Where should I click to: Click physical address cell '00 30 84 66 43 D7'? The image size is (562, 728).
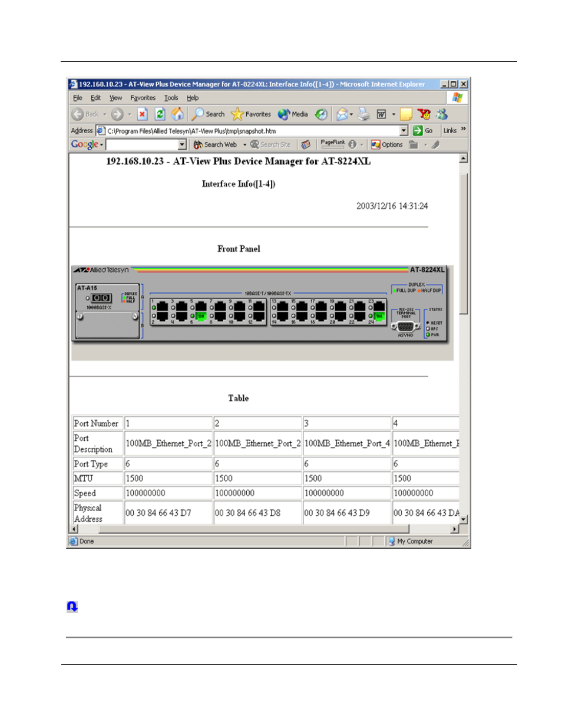point(168,513)
